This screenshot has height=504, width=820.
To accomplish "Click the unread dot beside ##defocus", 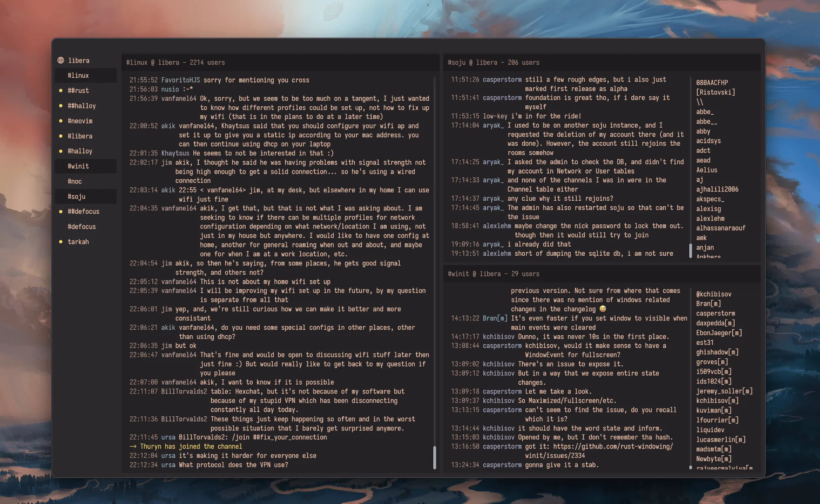I will pyautogui.click(x=61, y=211).
